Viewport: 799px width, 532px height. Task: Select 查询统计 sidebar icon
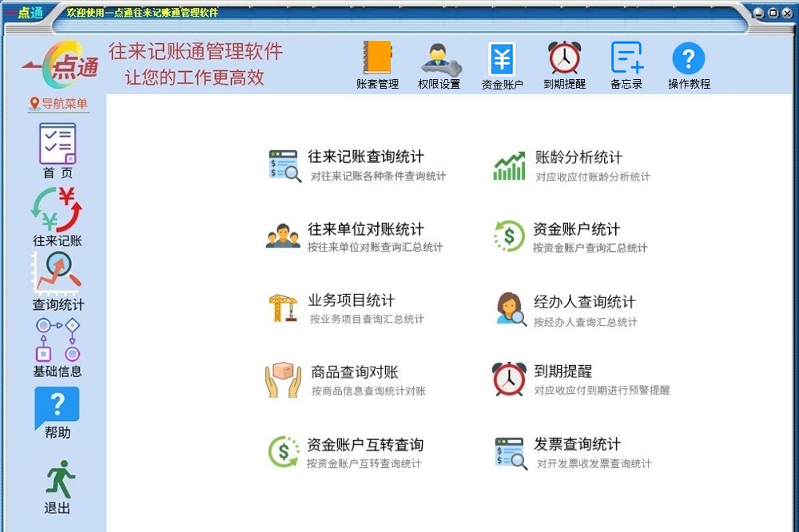pos(57,274)
